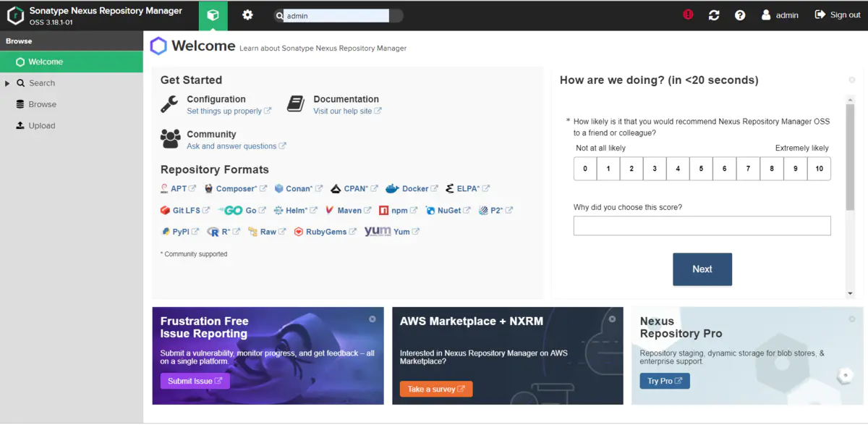Open the admin user account menu

point(780,15)
